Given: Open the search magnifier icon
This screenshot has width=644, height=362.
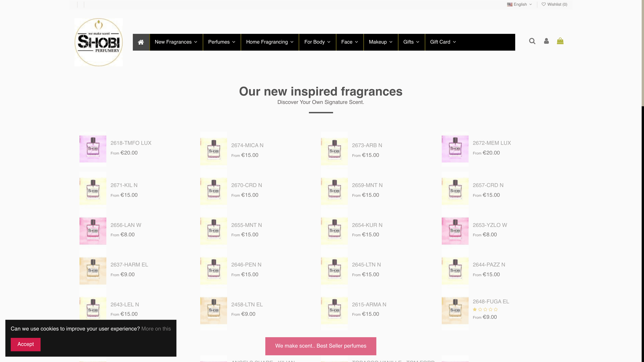Looking at the screenshot, I should coord(532,41).
